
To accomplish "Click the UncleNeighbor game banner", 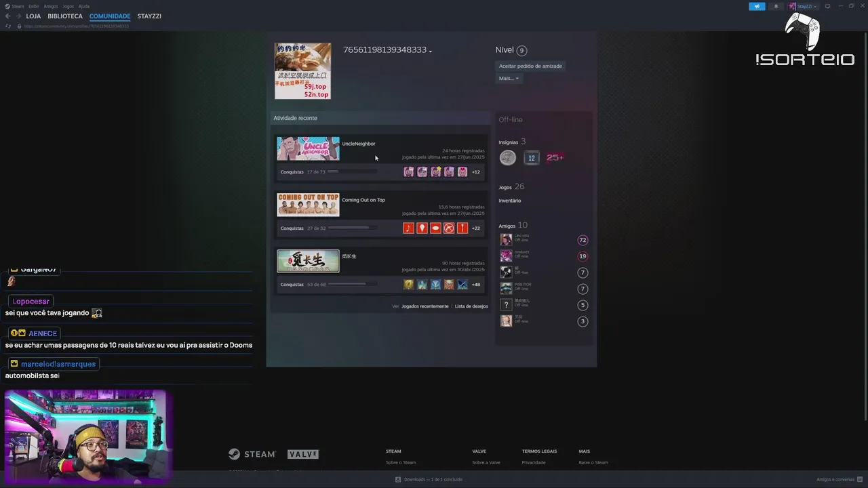I will (308, 148).
